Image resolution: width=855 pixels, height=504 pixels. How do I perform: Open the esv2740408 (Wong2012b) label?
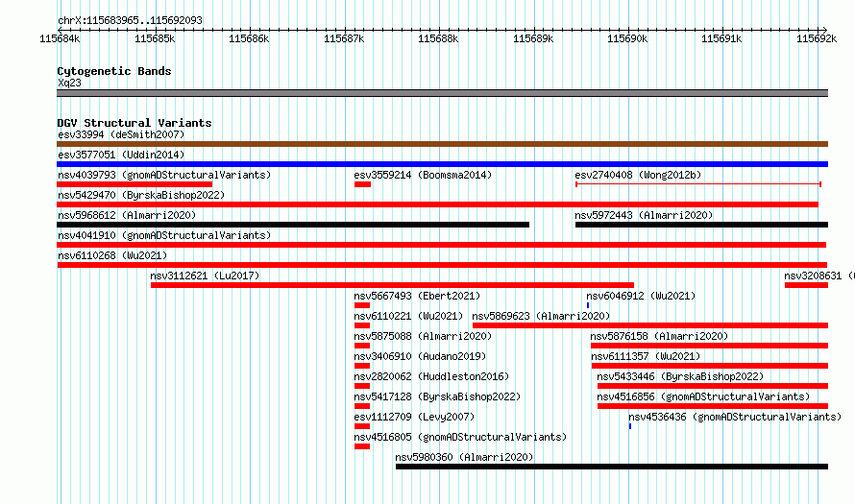coord(638,175)
